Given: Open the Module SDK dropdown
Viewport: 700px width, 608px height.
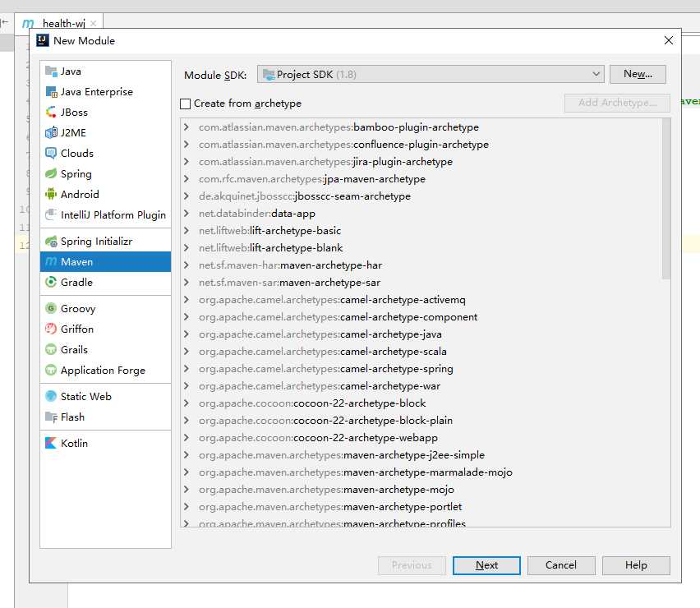Looking at the screenshot, I should click(x=431, y=74).
